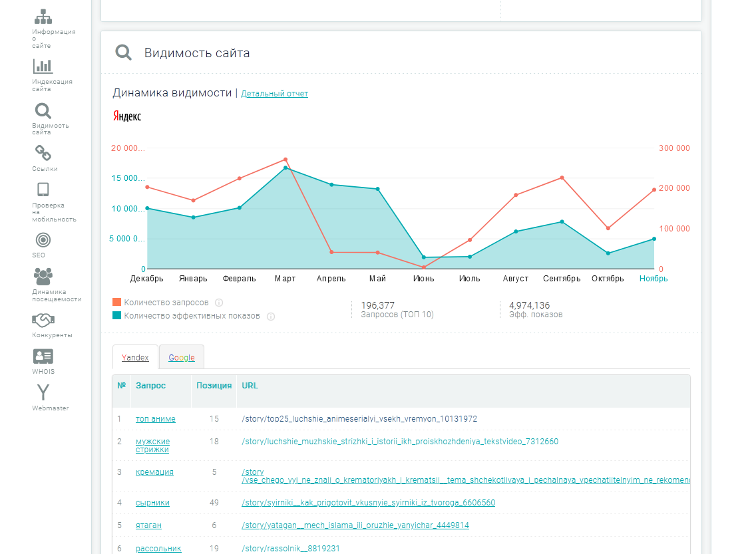Click the 'топ аниме' query link
Screen dimensions: 756x554
[155, 419]
